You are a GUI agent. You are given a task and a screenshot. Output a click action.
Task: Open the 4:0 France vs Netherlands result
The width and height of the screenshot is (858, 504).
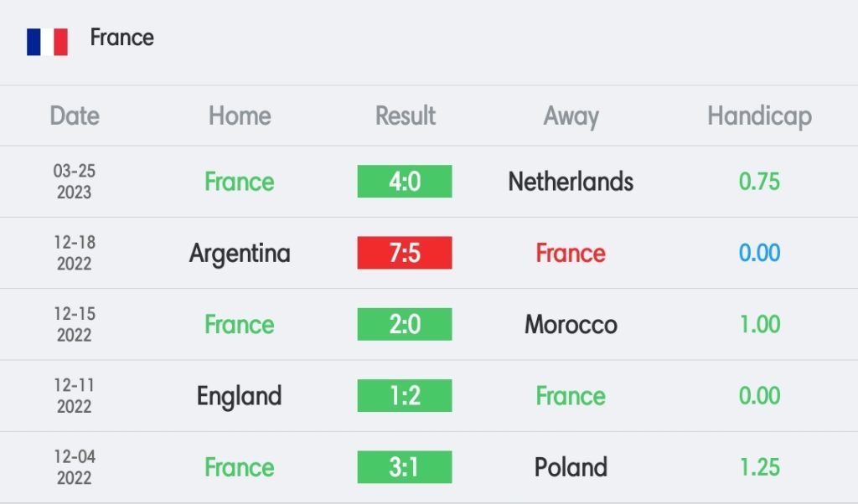405,182
